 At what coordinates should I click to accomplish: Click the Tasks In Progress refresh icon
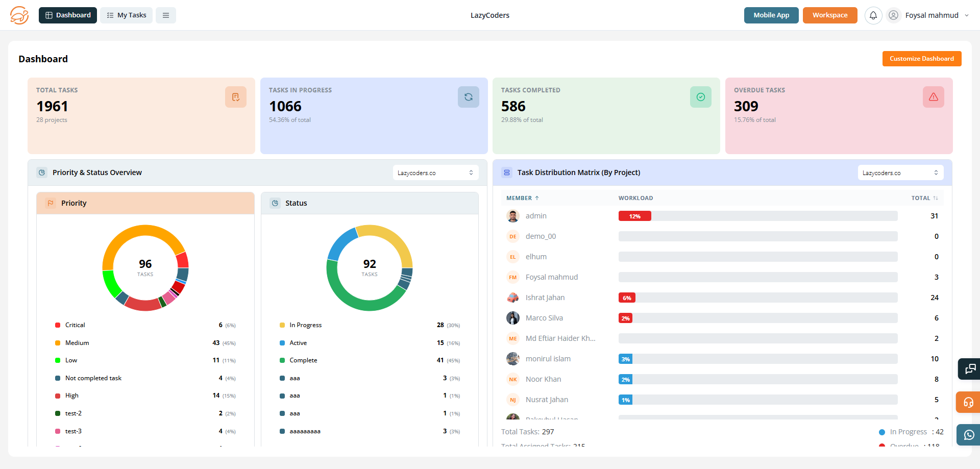coord(468,97)
